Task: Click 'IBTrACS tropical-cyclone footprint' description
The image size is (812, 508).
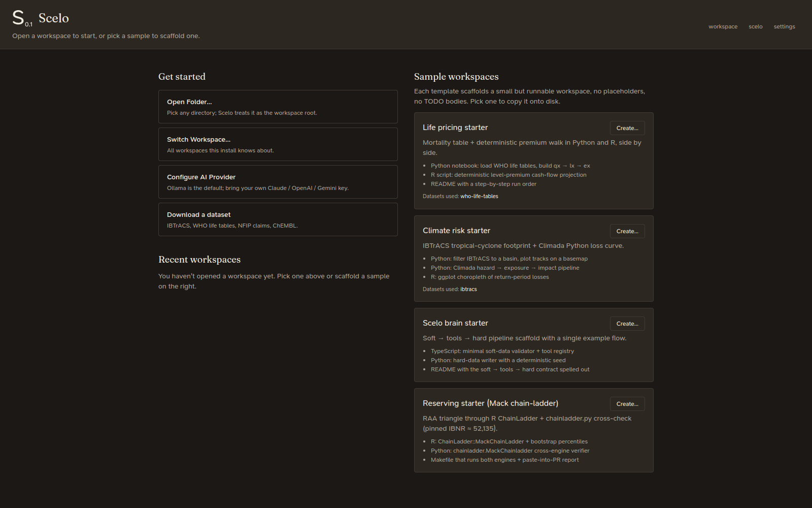Action: coord(523,246)
